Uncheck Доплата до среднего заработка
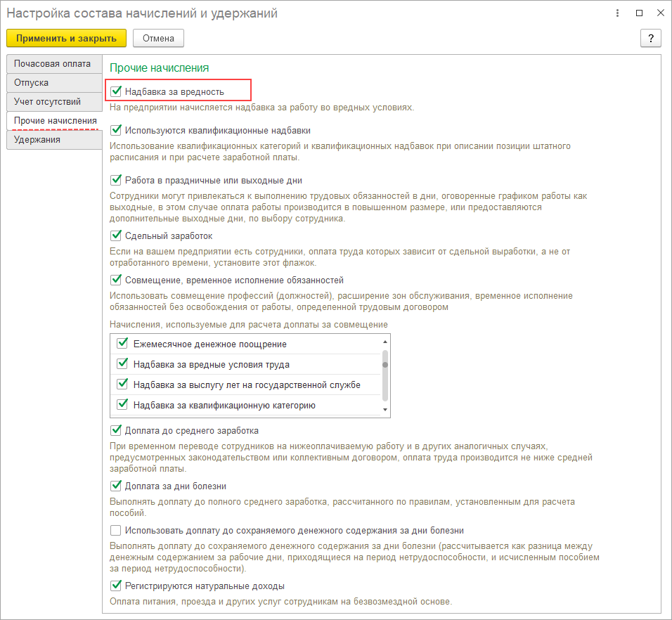Screen dimensions: 672x620 [116, 430]
